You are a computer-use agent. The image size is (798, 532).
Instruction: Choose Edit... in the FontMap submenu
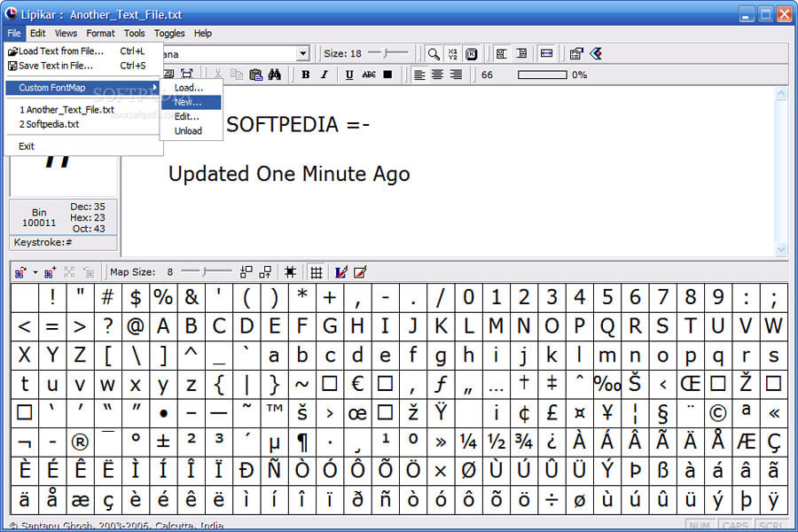pos(191,116)
